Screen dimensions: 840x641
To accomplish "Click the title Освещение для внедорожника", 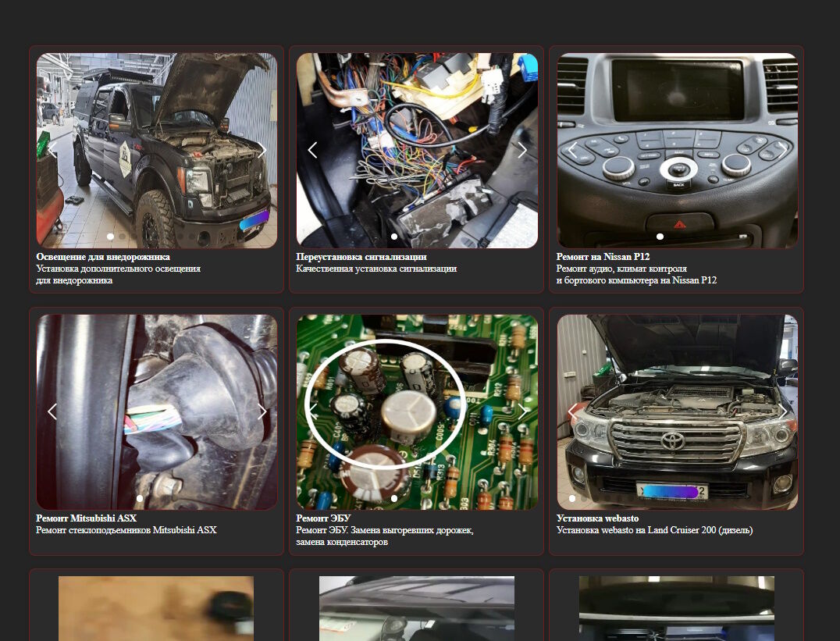I will tap(103, 257).
